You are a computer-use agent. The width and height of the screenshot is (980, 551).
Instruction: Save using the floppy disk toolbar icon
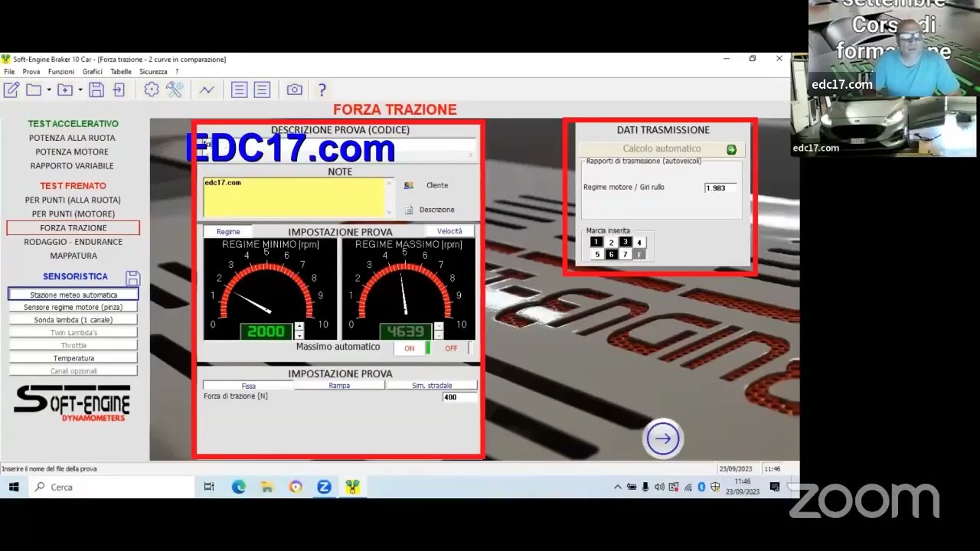[96, 90]
